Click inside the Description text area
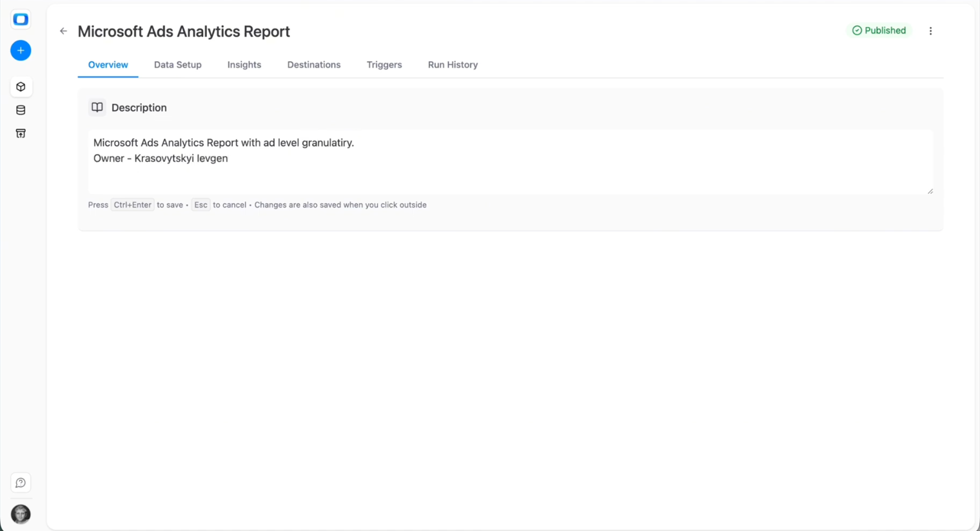The height and width of the screenshot is (531, 980). [x=511, y=162]
